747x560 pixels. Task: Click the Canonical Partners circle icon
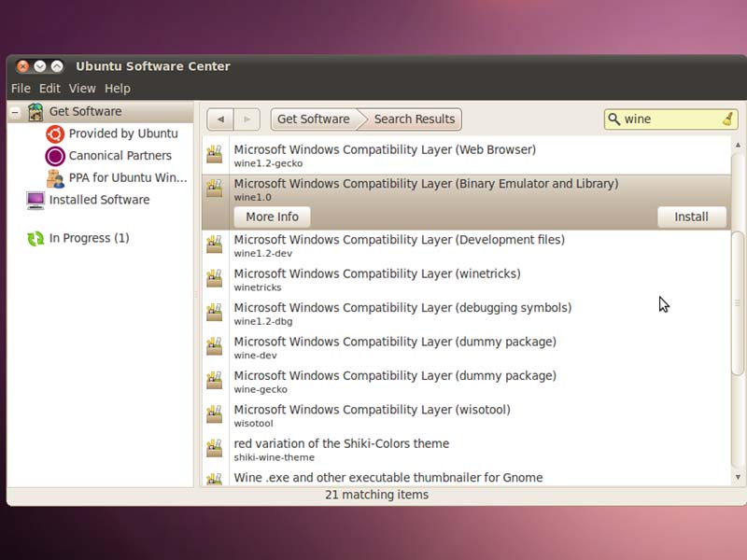(55, 156)
